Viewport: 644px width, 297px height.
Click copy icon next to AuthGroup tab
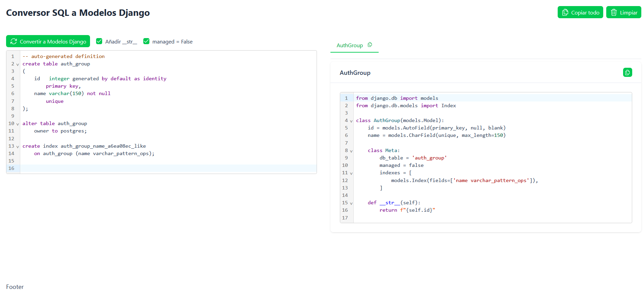pyautogui.click(x=370, y=44)
